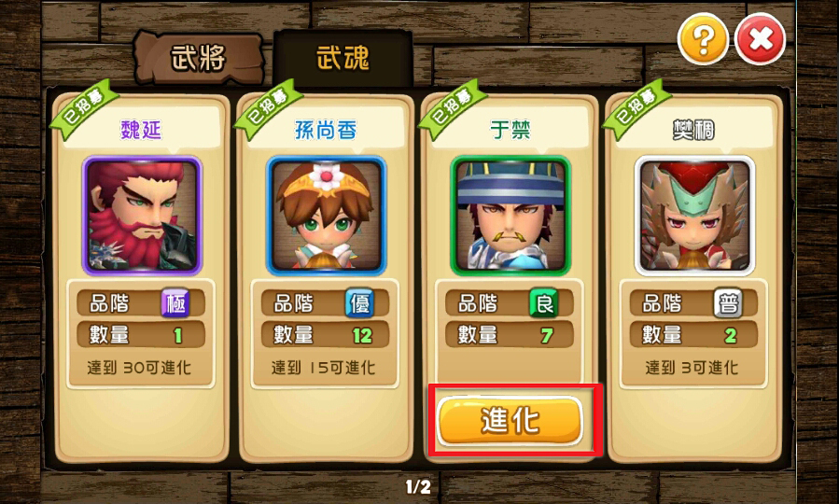Close the panel with the red X
This screenshot has height=504, width=839.
761,40
